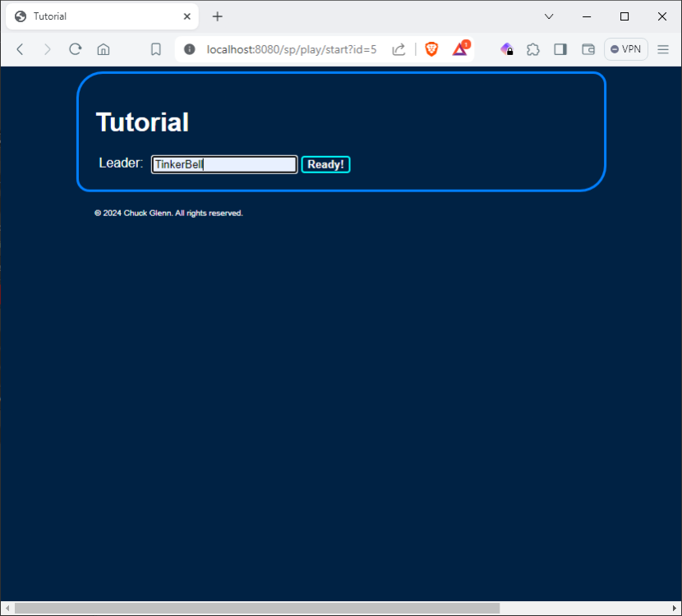Open the Extensions puzzle icon

pos(533,49)
